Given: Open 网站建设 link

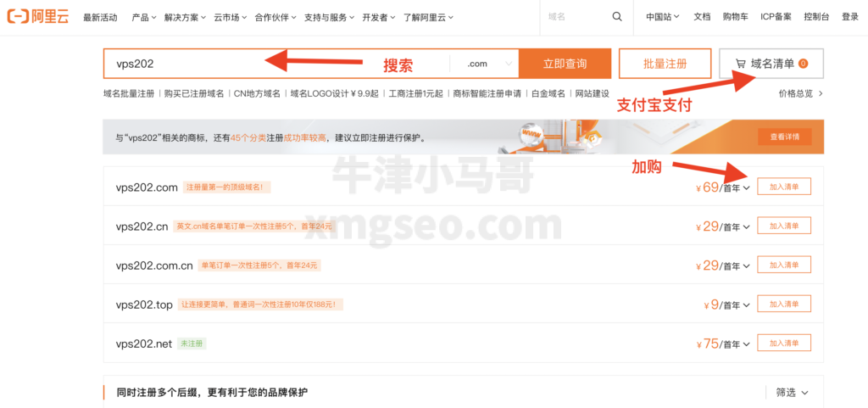Looking at the screenshot, I should coord(593,93).
